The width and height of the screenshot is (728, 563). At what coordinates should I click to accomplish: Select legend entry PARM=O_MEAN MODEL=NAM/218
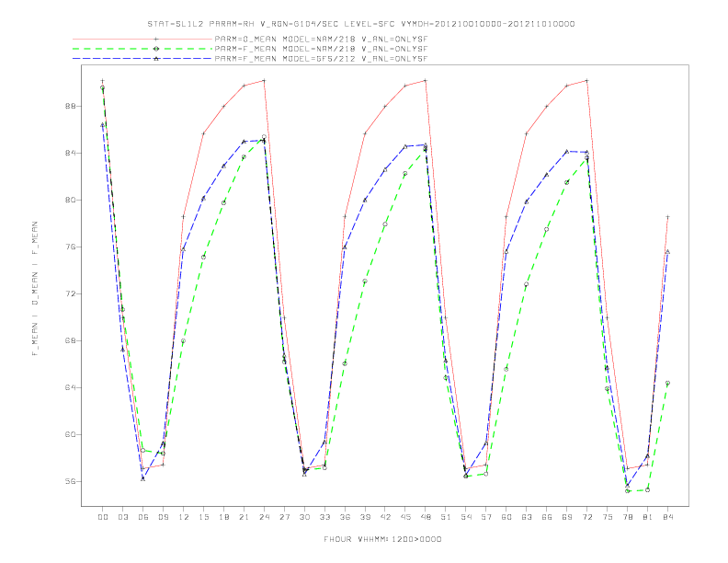coord(321,40)
